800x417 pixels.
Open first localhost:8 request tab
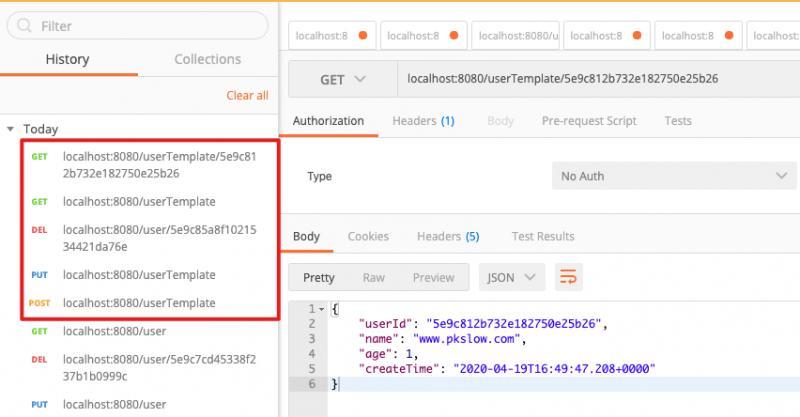(x=332, y=35)
